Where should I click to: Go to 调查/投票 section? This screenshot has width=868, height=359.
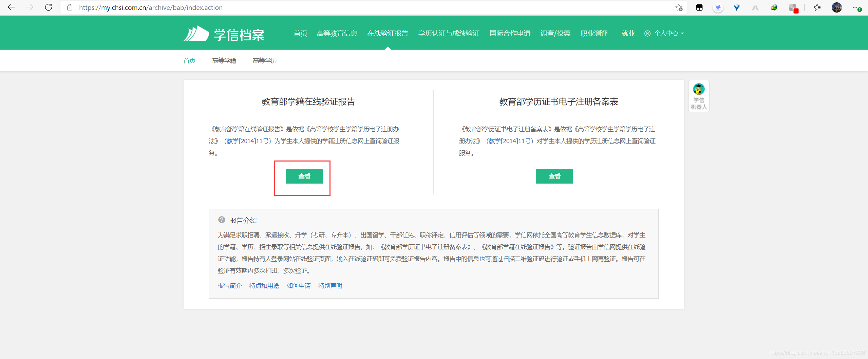[555, 33]
